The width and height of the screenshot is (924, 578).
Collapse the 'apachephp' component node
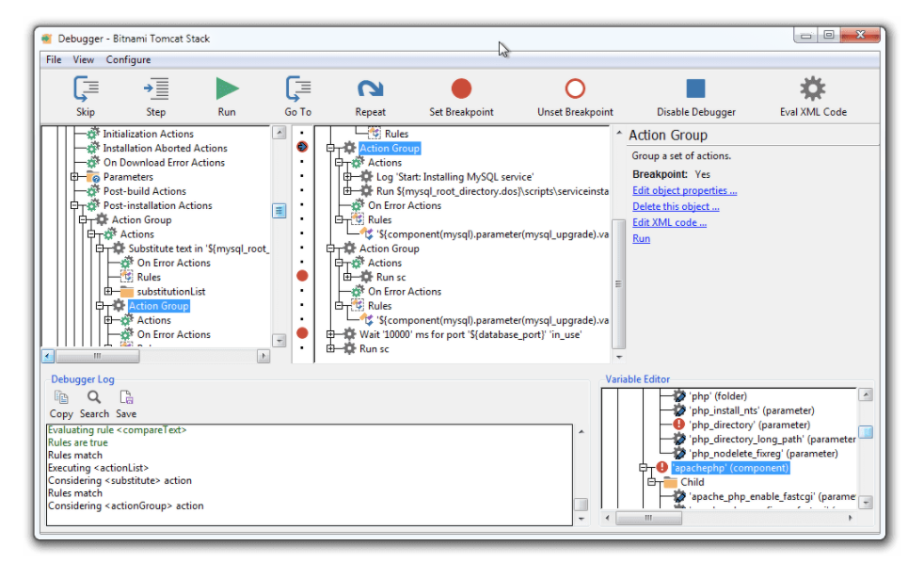coord(644,468)
